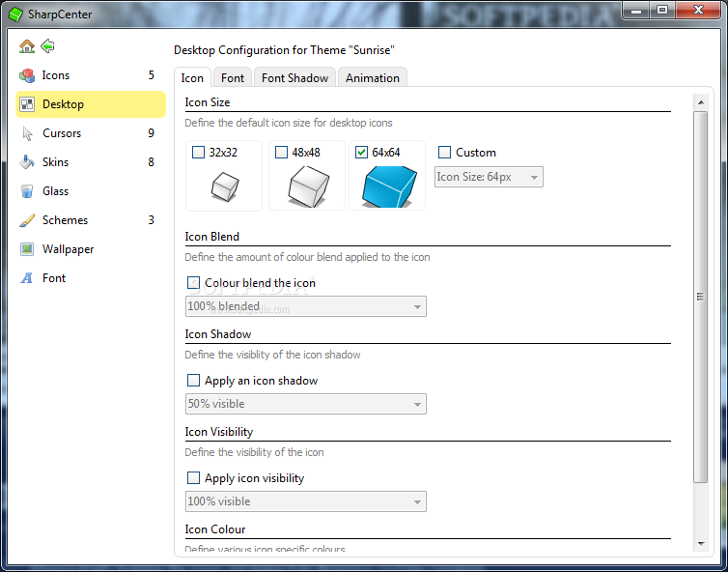Image resolution: width=728 pixels, height=572 pixels.
Task: Click the Home icon in the sidebar
Action: [27, 46]
